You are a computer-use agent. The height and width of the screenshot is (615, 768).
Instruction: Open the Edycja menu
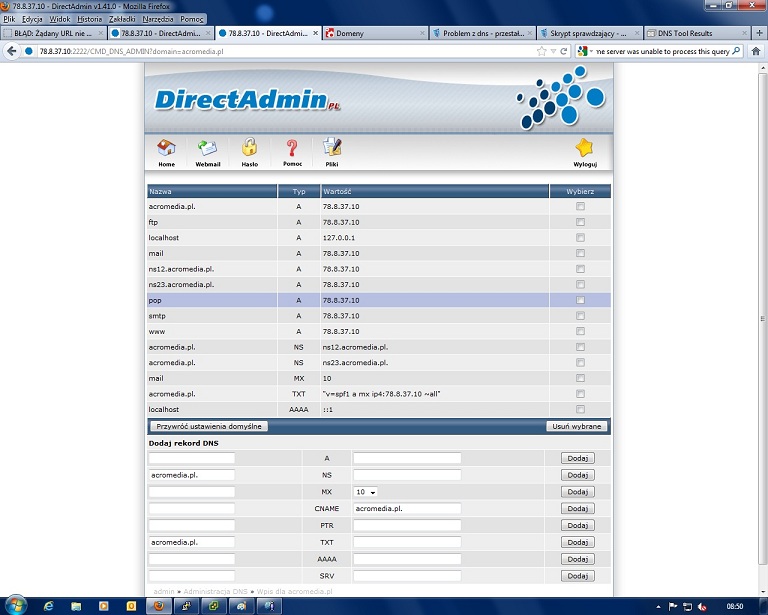click(x=32, y=19)
